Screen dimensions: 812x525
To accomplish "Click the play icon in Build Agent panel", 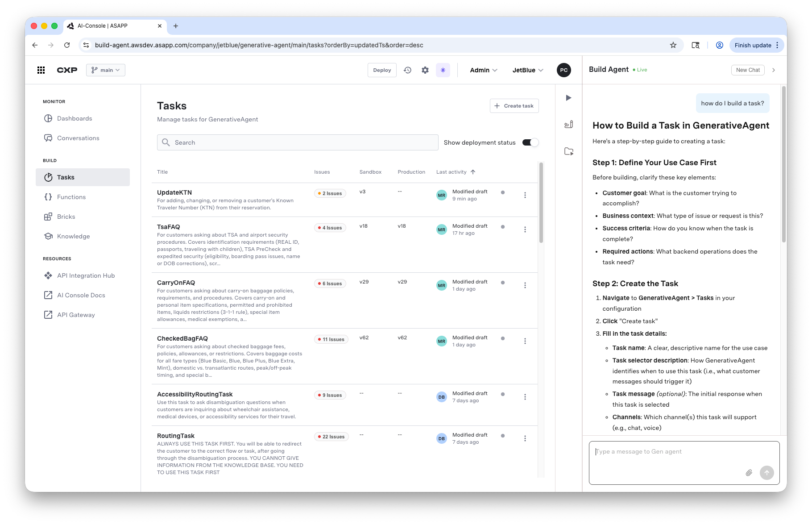I will click(x=568, y=98).
